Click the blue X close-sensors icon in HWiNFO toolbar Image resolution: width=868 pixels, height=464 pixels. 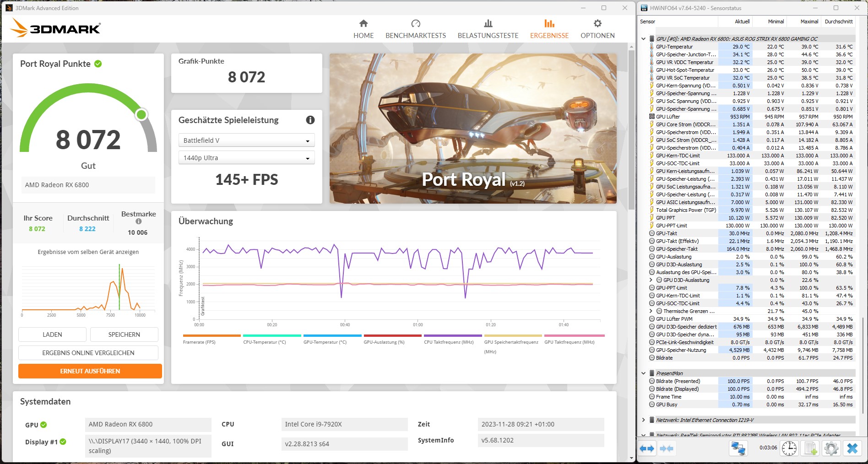(x=852, y=448)
